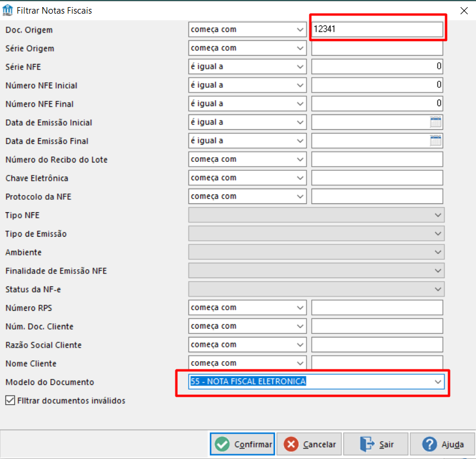Screen dimensions: 476x459
Task: Open the Doc. Origem condition dropdown
Action: [x=247, y=30]
